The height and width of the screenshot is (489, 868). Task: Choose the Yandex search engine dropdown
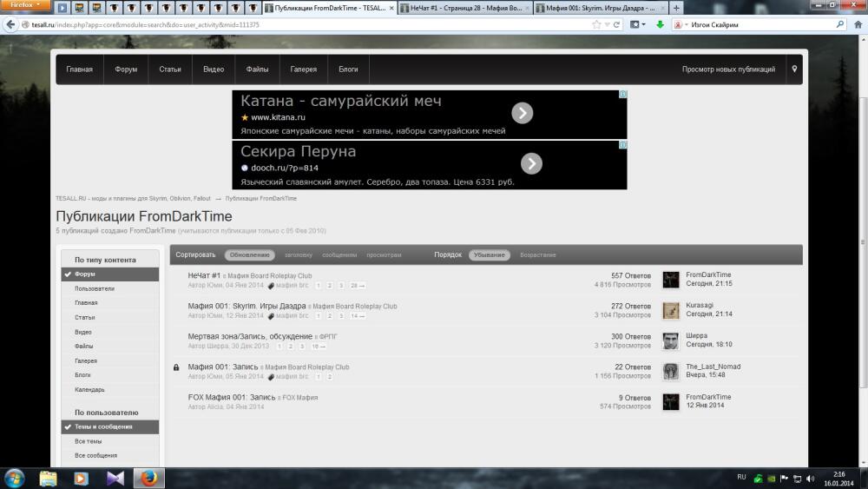tap(681, 25)
